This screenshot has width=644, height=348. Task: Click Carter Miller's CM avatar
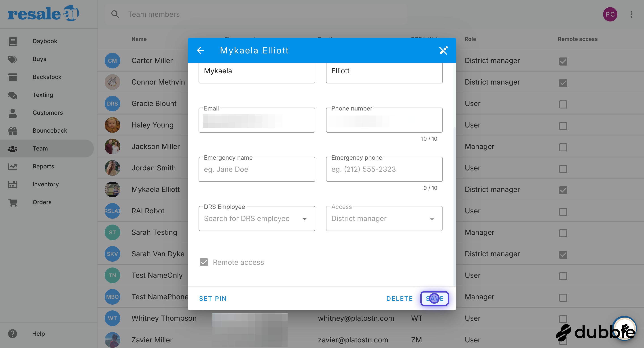(x=112, y=61)
